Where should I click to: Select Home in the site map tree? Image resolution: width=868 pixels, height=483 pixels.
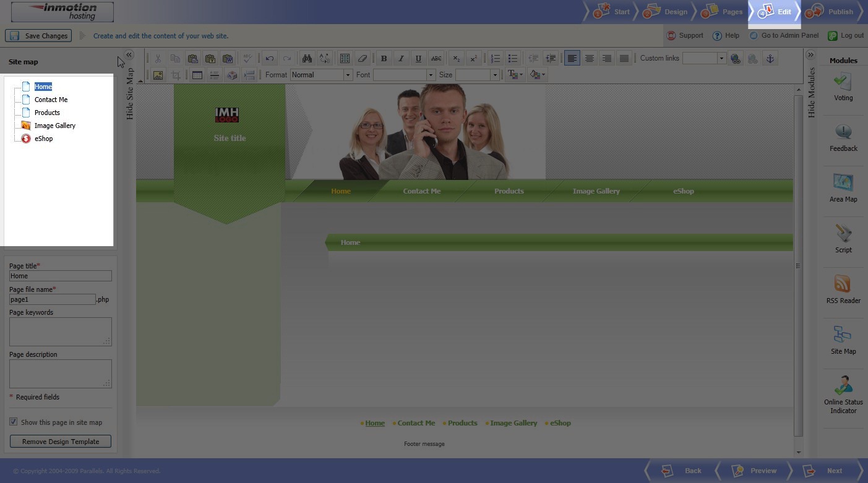pos(43,87)
